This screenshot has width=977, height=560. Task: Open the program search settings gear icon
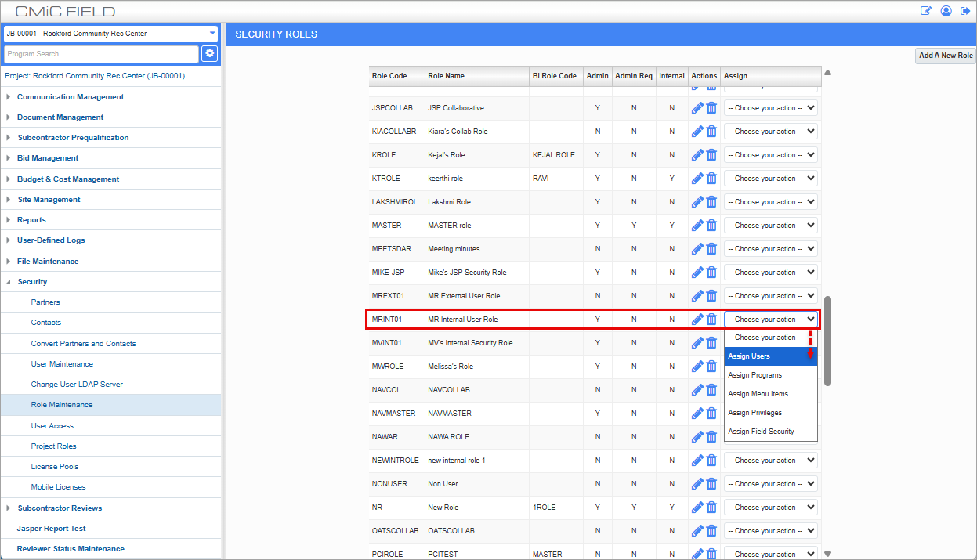(209, 53)
